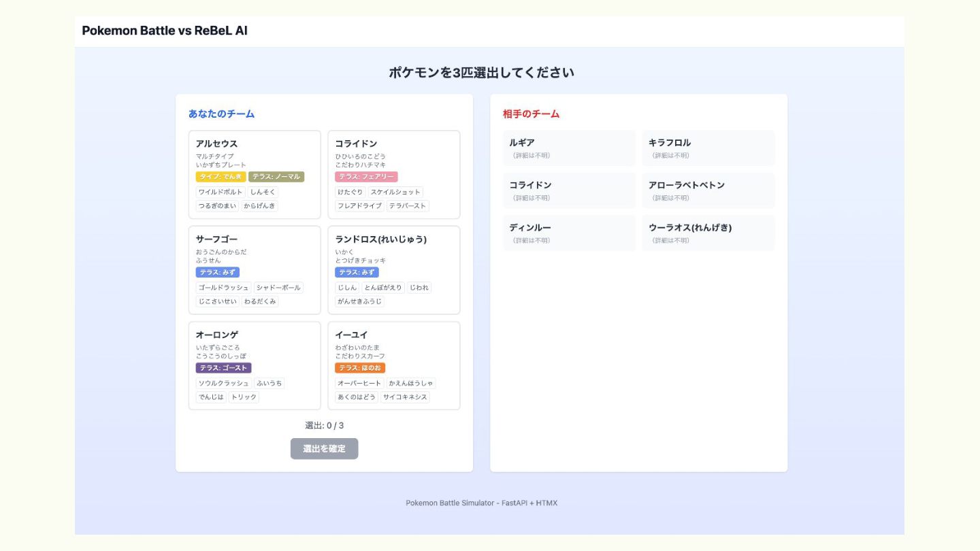
Task: Select the ランドロス(れいじゅう) card
Action: tap(394, 270)
